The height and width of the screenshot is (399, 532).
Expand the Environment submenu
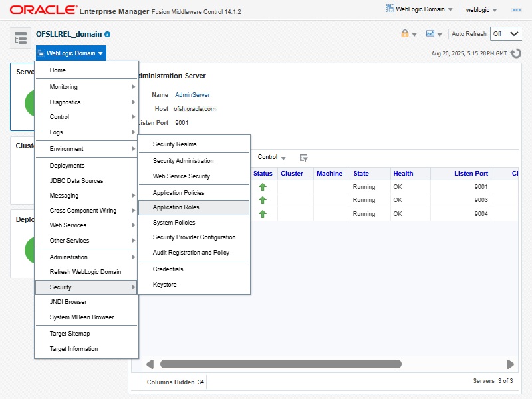(66, 149)
